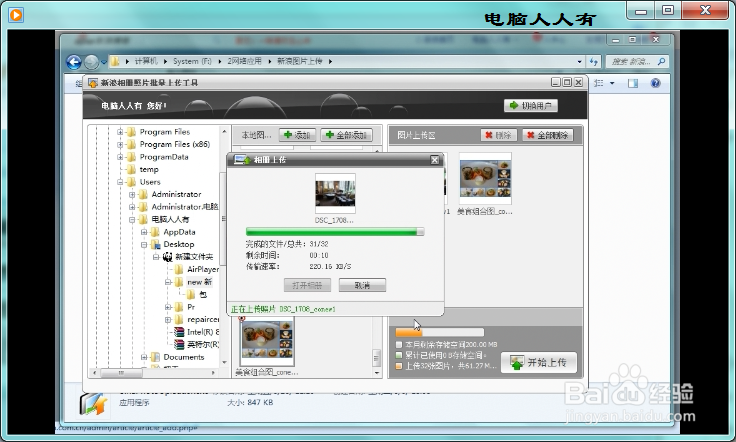
Task: Expand the ProgramData folder node
Action: pyautogui.click(x=120, y=157)
